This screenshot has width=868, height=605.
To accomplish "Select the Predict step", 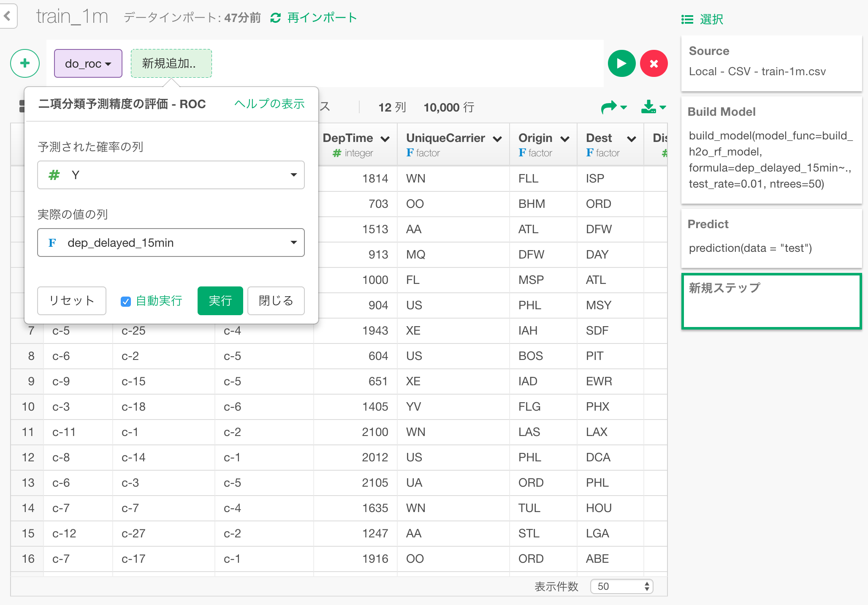I will click(x=771, y=238).
